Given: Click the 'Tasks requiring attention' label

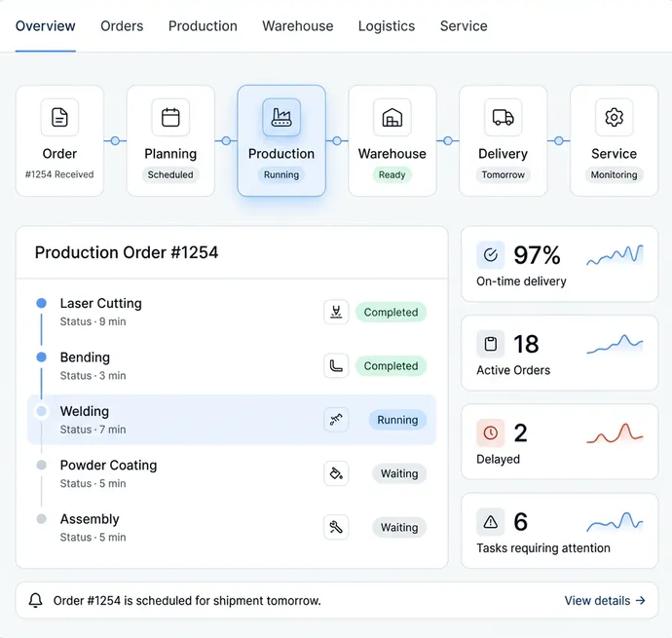Looking at the screenshot, I should click(x=543, y=548).
